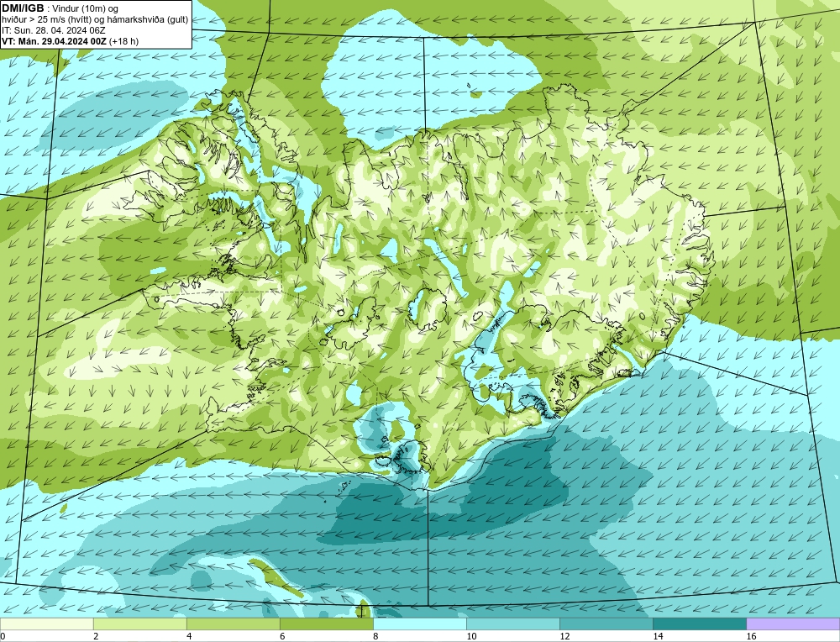Click the legend scale label '8'
This screenshot has width=840, height=642.
(x=375, y=636)
